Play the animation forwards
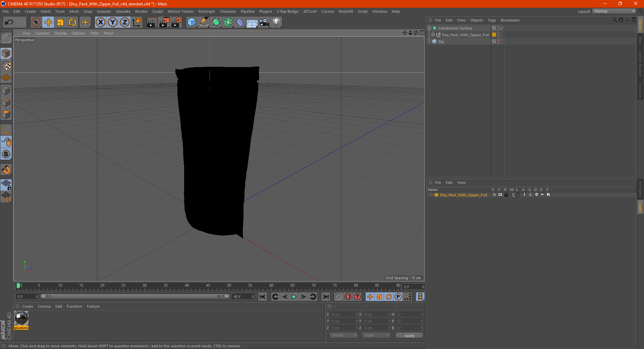 pos(294,297)
